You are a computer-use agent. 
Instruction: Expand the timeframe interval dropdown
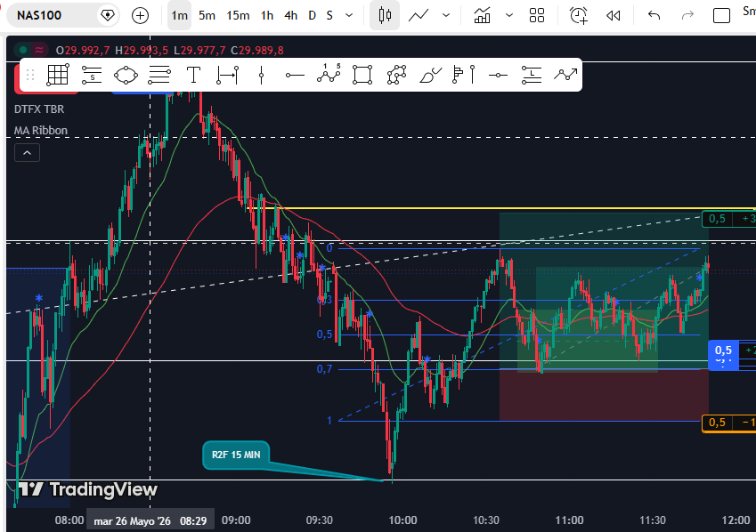tap(349, 15)
